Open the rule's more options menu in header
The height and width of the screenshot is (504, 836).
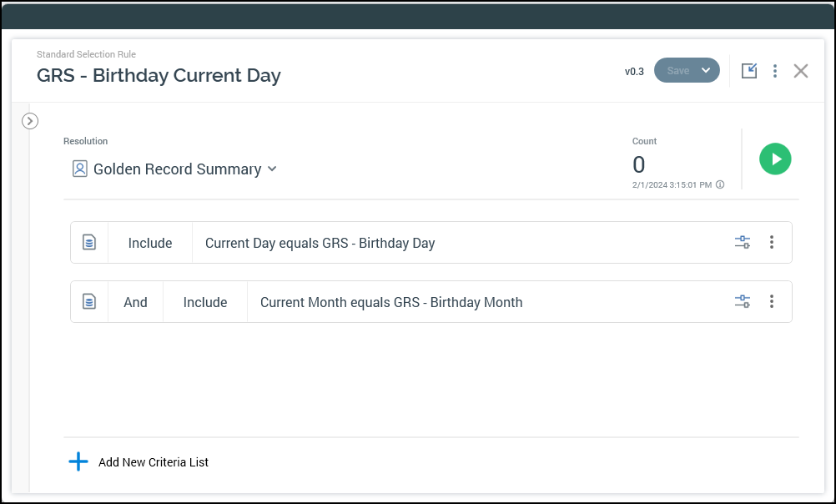[x=775, y=71]
